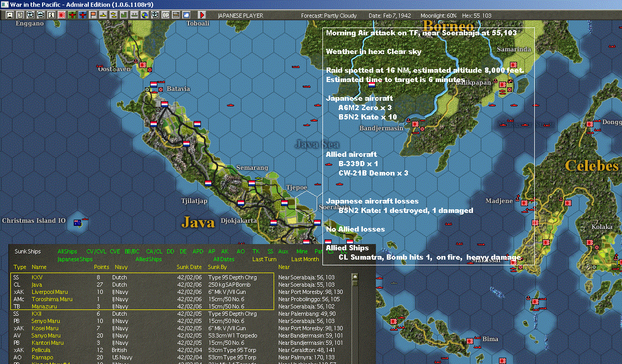Viewport: 622px width, 364px height.
Task: Toggle the All Ships filter
Action: [x=67, y=251]
